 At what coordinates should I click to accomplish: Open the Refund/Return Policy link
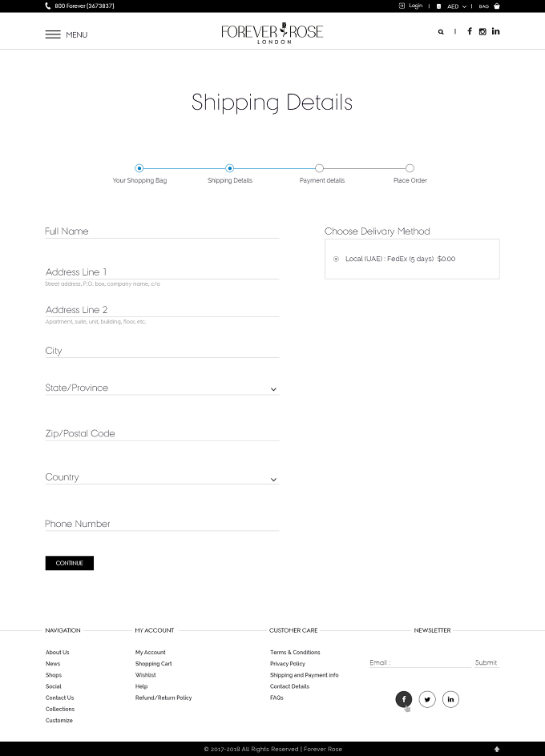(x=163, y=698)
